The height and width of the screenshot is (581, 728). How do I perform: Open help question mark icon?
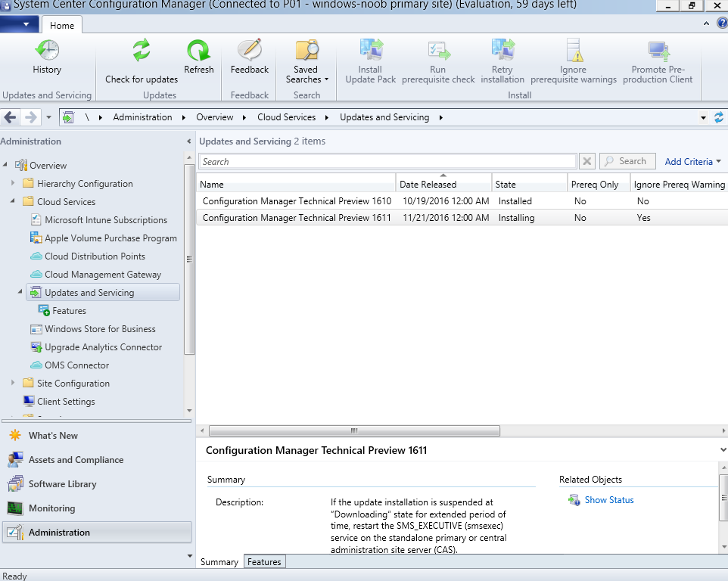click(x=723, y=23)
